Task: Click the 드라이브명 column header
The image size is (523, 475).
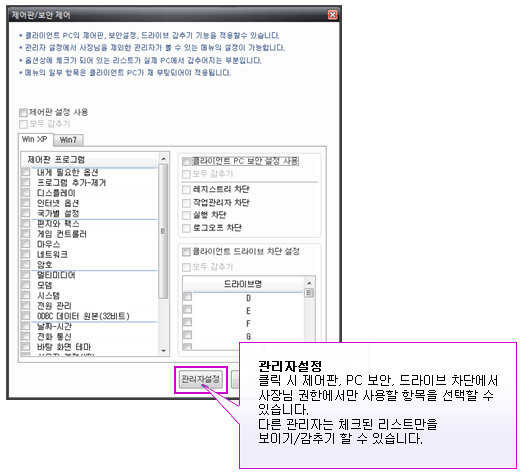Action: [x=243, y=284]
